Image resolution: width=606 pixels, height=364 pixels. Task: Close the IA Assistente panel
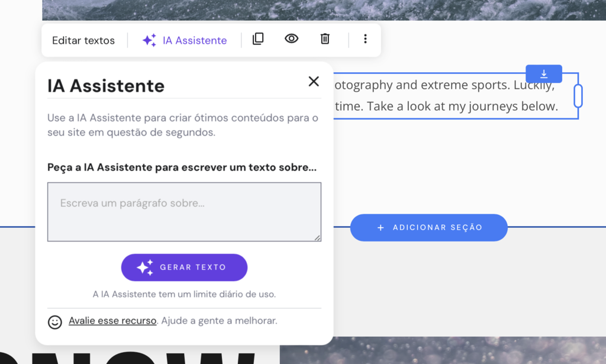(313, 82)
